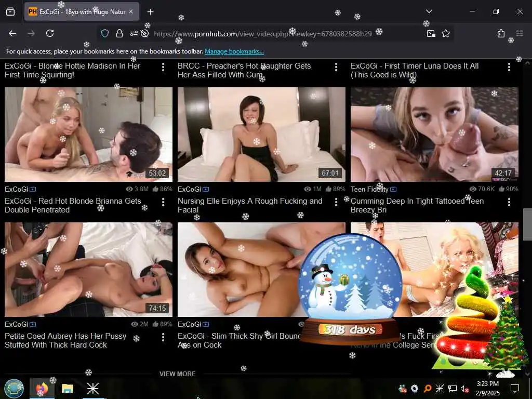Open the 53:02 duration video thumbnail
This screenshot has height=399, width=532.
88,135
